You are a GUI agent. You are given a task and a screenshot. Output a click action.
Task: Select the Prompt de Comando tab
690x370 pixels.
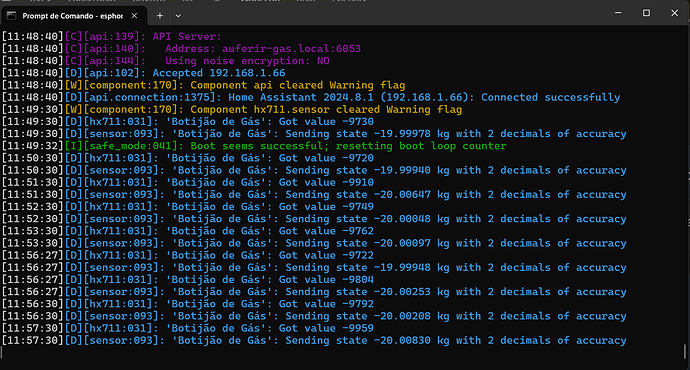(x=73, y=16)
